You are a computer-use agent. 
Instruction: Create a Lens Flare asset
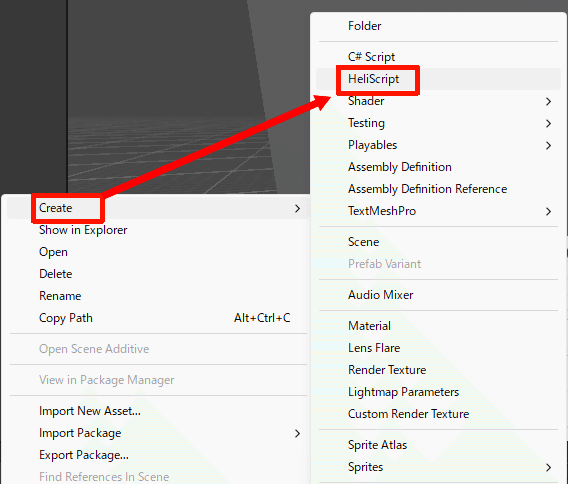tap(374, 348)
